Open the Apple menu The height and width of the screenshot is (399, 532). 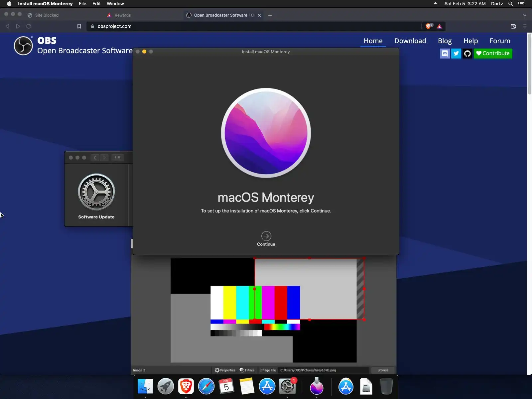pos(9,4)
